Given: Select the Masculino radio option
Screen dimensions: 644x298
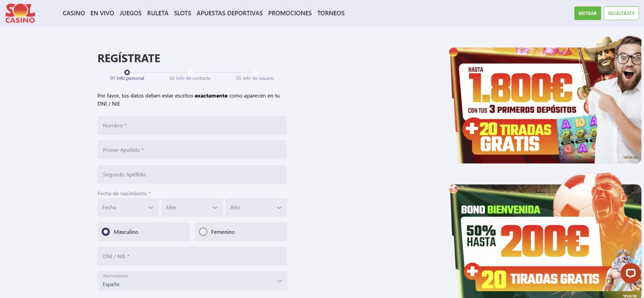Looking at the screenshot, I should (106, 232).
